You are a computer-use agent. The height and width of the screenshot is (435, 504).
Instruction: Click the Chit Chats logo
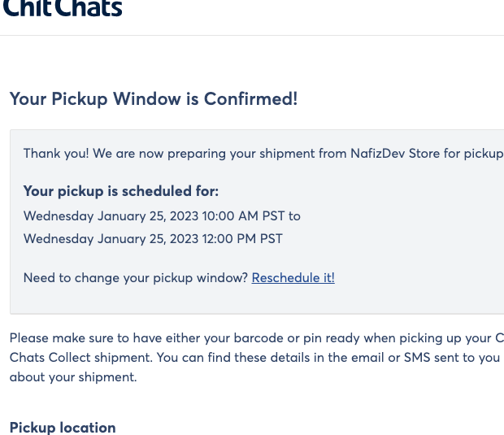[x=63, y=7]
